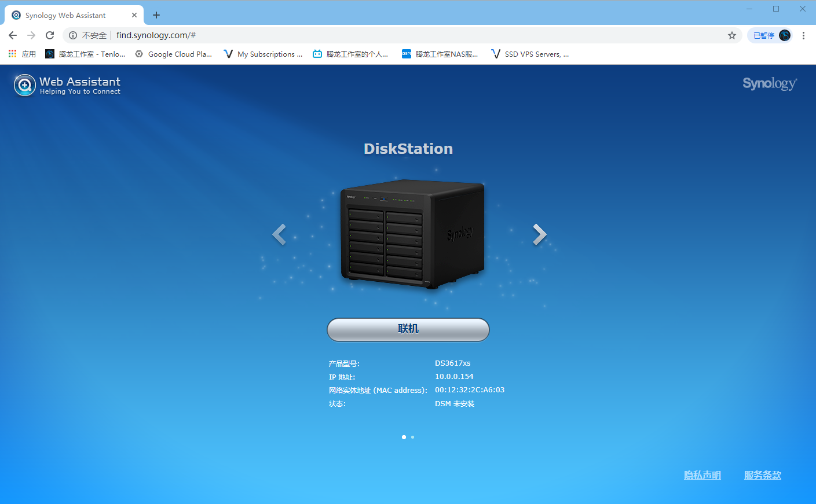
Task: Open the 服务条款 terms of service link
Action: (x=763, y=475)
